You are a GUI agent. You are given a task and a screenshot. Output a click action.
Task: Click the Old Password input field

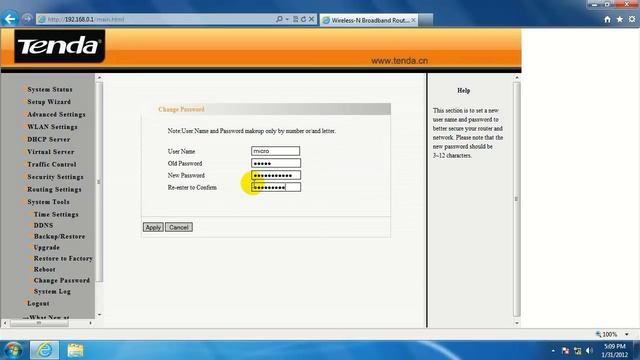click(276, 163)
